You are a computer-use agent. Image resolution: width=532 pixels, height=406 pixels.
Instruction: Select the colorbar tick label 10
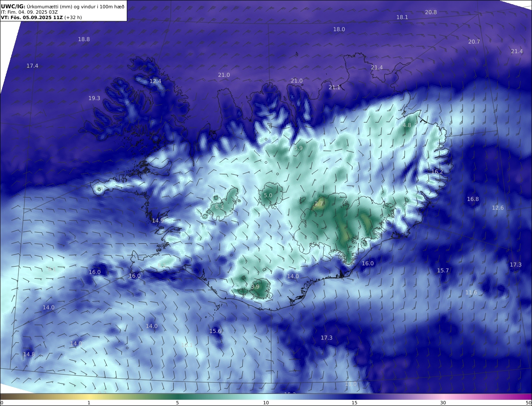pyautogui.click(x=266, y=403)
